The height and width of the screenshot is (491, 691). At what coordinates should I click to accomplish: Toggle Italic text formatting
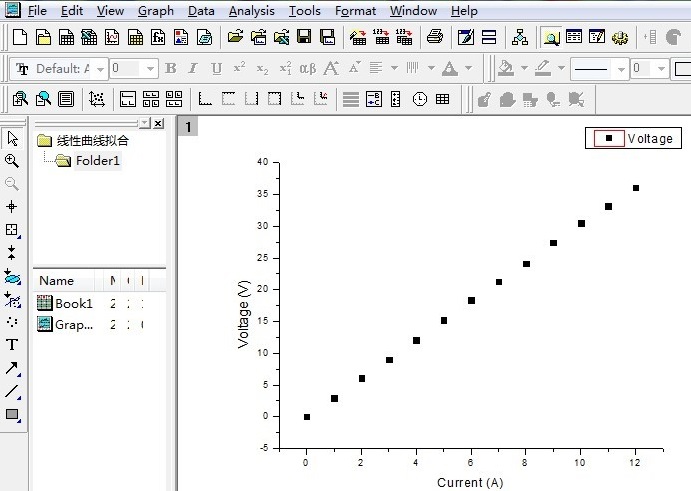pyautogui.click(x=193, y=68)
